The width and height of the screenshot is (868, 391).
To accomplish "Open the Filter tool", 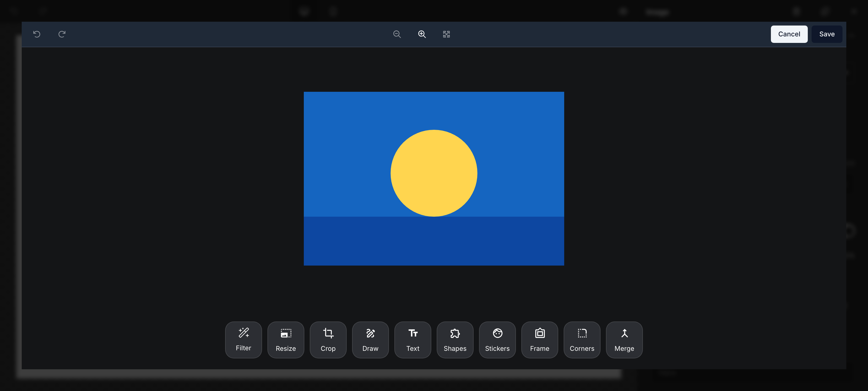I will [243, 340].
